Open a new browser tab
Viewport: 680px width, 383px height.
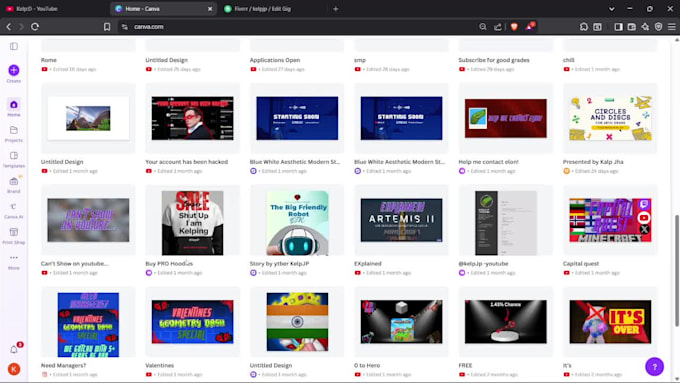[x=336, y=9]
